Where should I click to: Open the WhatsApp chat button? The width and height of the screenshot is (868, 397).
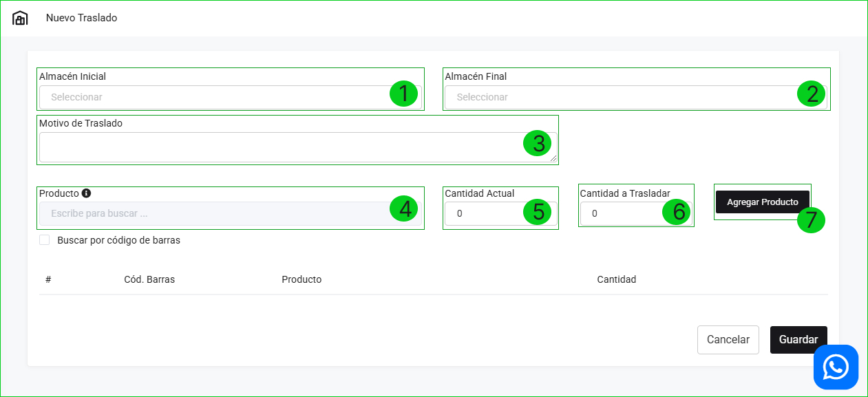point(836,367)
